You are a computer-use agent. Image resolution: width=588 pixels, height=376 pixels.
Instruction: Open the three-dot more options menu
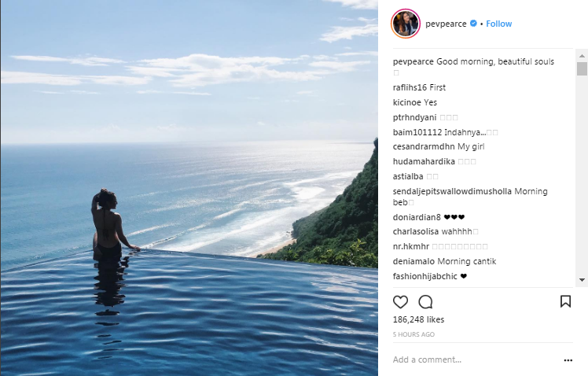pos(568,360)
